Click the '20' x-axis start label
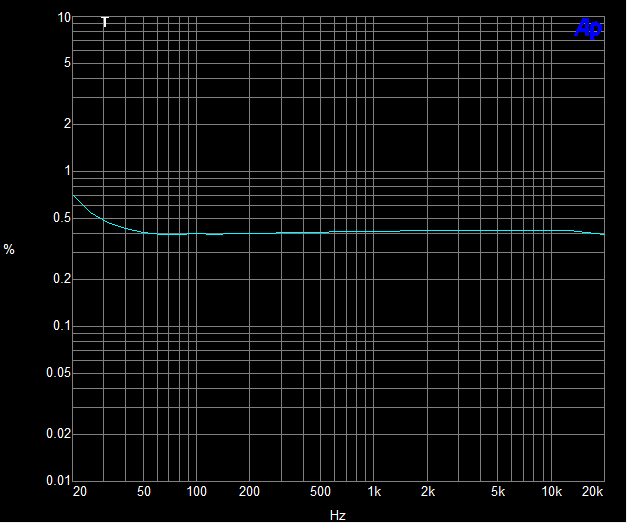This screenshot has height=524, width=628. pyautogui.click(x=80, y=492)
